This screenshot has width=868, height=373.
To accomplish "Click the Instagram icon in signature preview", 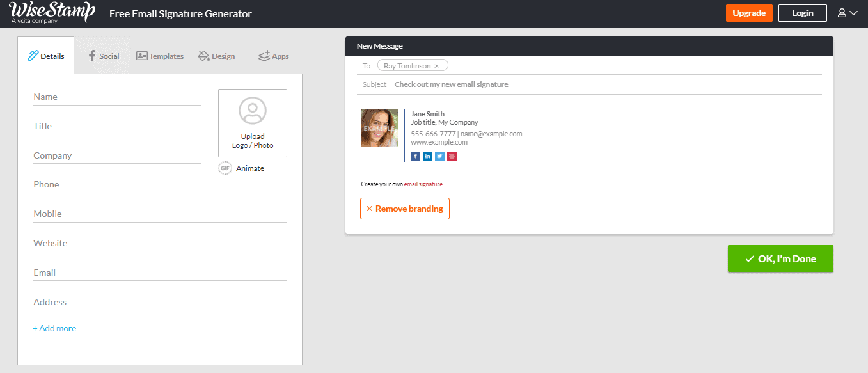I will click(452, 156).
